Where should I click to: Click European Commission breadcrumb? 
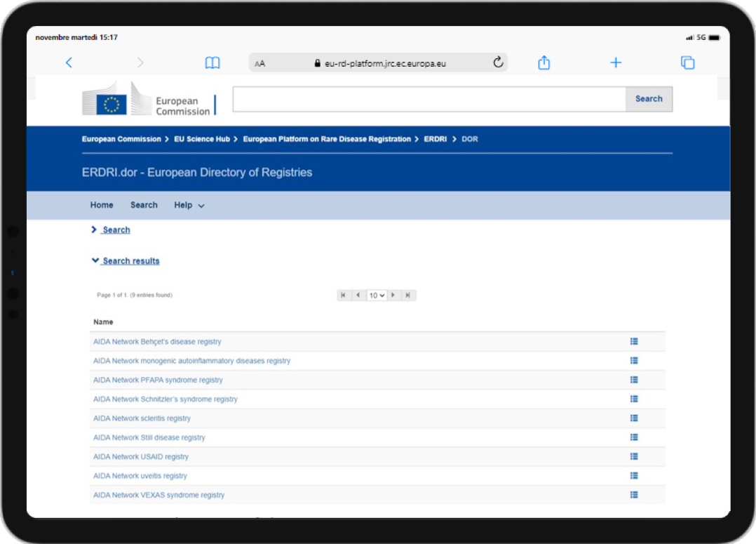coord(121,139)
